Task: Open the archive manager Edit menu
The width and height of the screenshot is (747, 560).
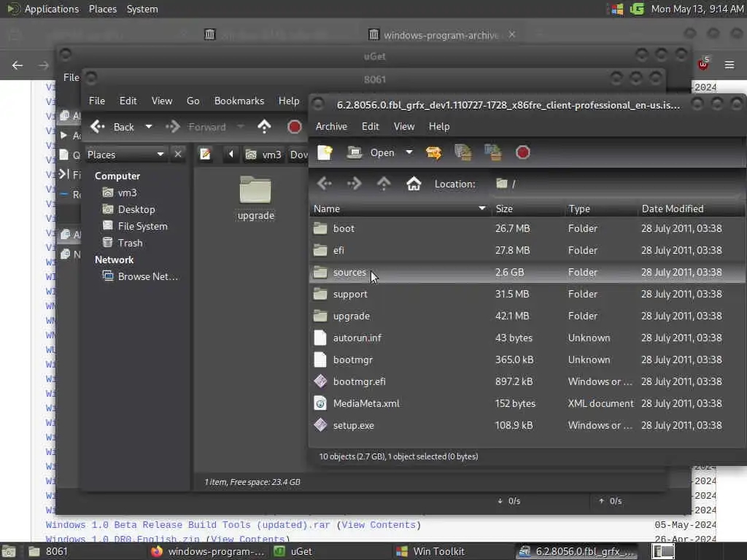Action: [370, 126]
